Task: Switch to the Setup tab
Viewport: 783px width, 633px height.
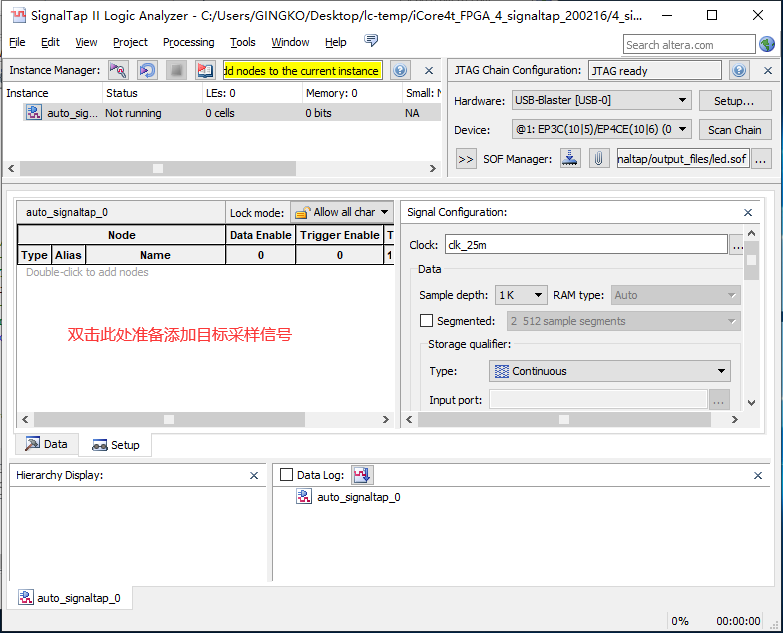Action: click(x=116, y=445)
